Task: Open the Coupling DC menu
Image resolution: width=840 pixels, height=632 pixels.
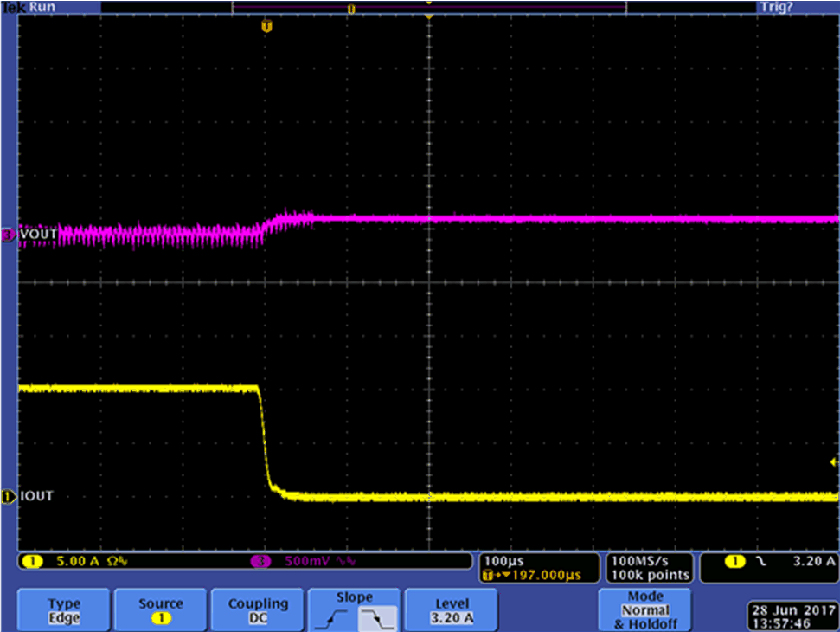Action: [x=258, y=609]
